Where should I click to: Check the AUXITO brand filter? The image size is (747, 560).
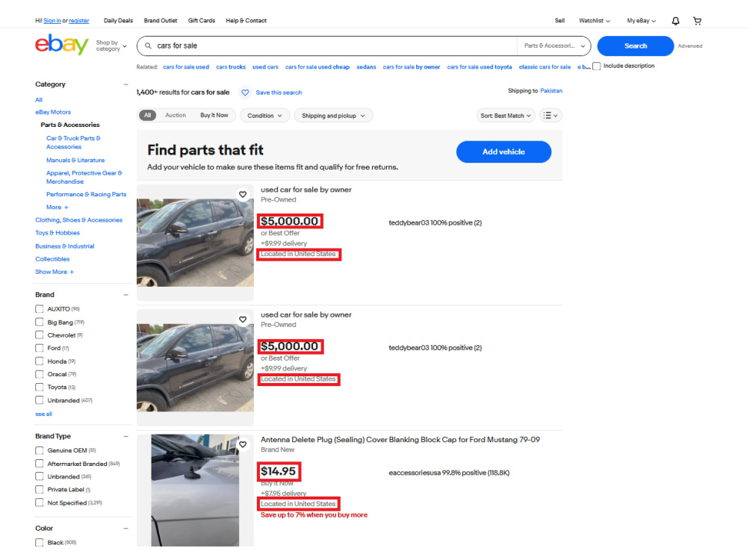click(40, 309)
